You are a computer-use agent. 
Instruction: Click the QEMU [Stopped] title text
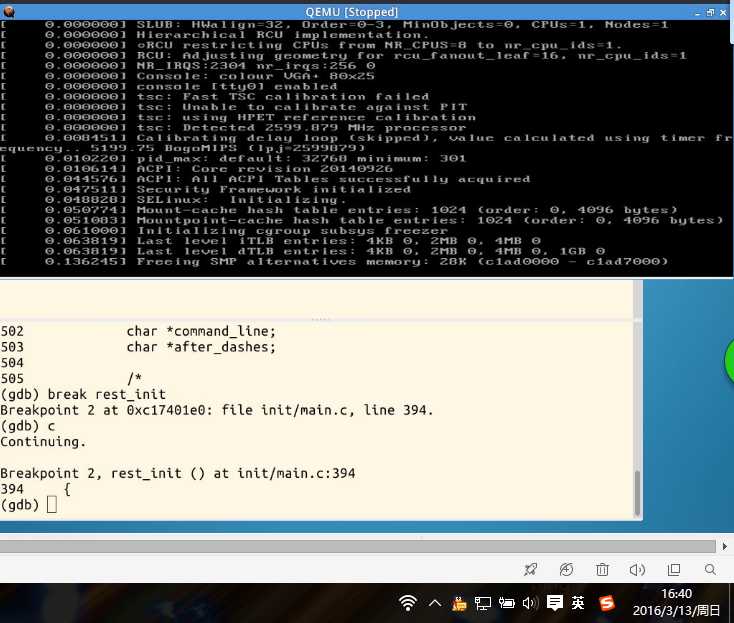(x=351, y=12)
